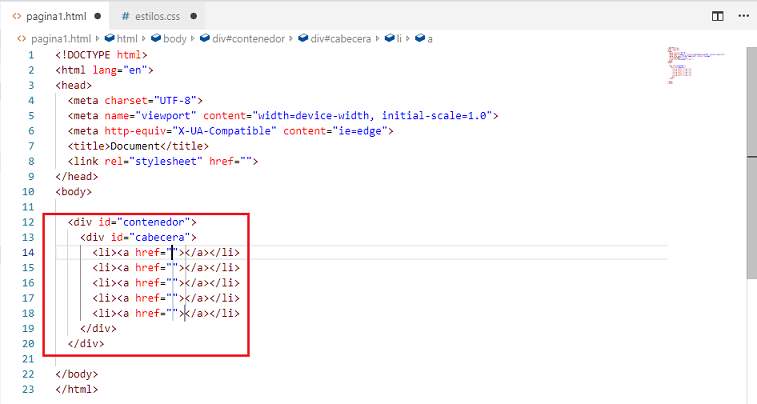This screenshot has height=404, width=757.
Task: Click the closing </html> tag
Action: (77, 390)
